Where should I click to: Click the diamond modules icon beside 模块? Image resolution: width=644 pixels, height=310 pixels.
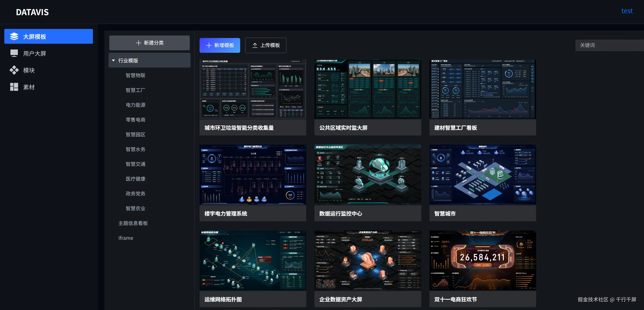(14, 70)
